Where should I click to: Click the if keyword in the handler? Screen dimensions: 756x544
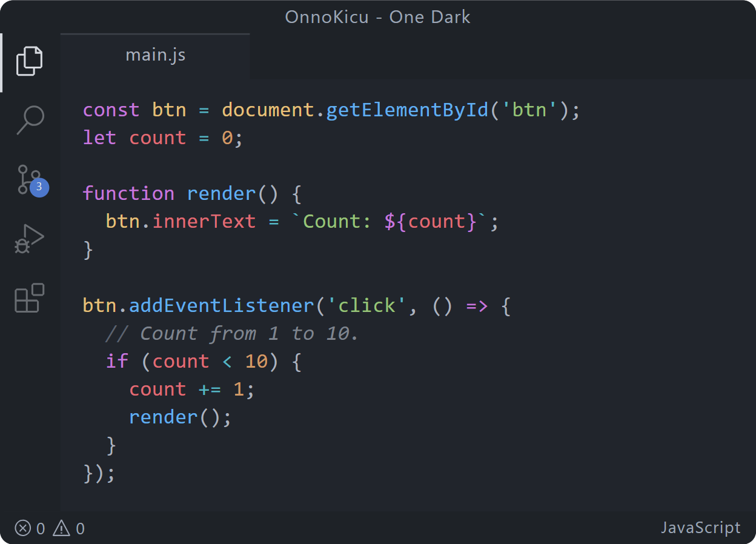116,362
